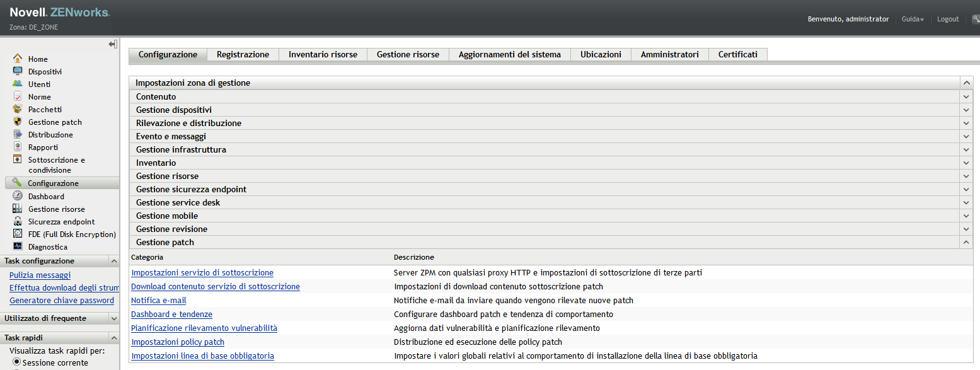Expand the Inventario settings section
980x370 pixels.
[966, 163]
